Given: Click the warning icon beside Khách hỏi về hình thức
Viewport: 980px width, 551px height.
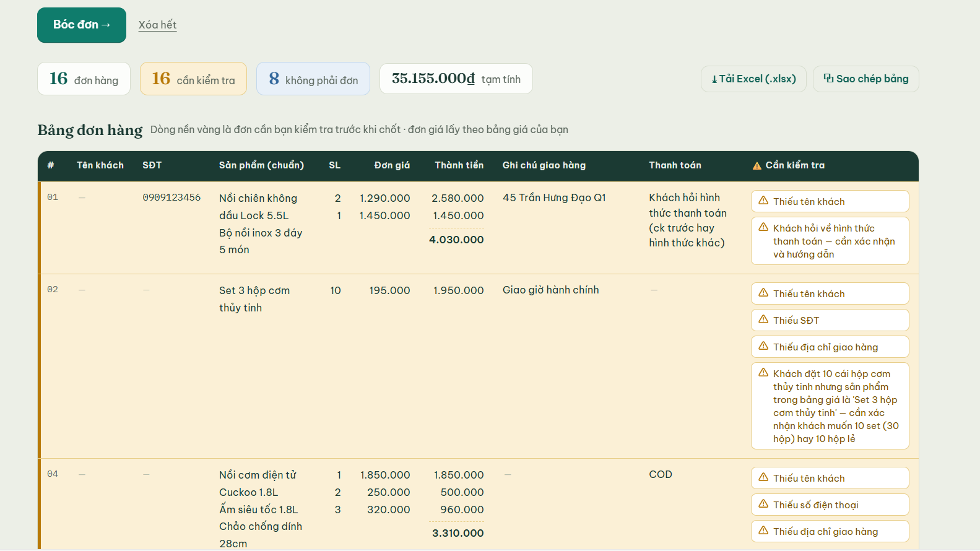Looking at the screenshot, I should tap(763, 227).
